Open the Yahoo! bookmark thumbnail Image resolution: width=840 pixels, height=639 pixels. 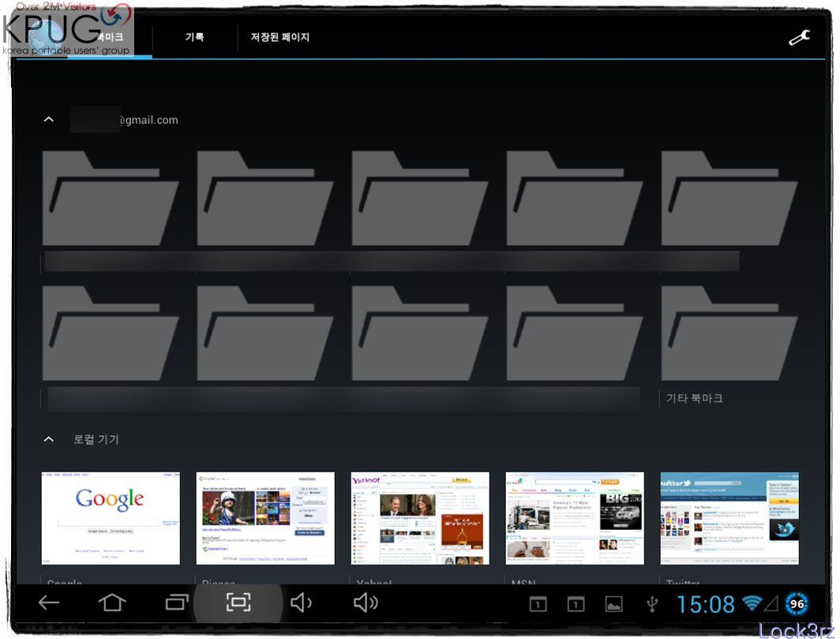click(420, 518)
